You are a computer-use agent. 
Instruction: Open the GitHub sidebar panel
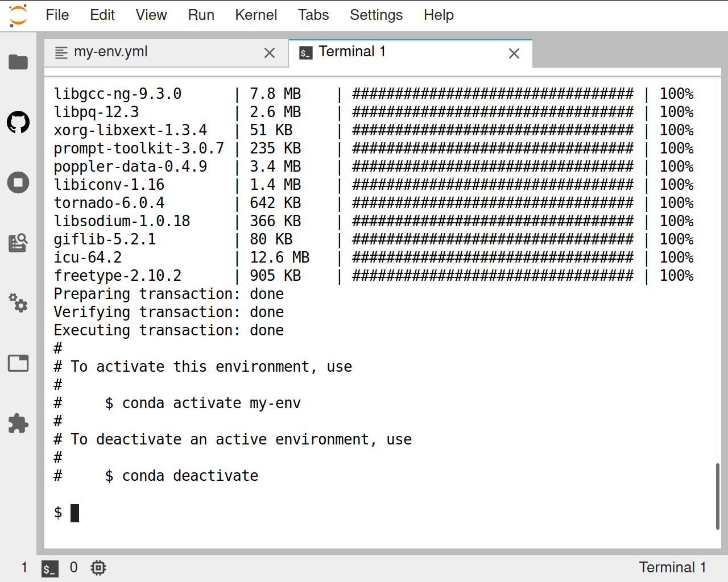point(18,122)
